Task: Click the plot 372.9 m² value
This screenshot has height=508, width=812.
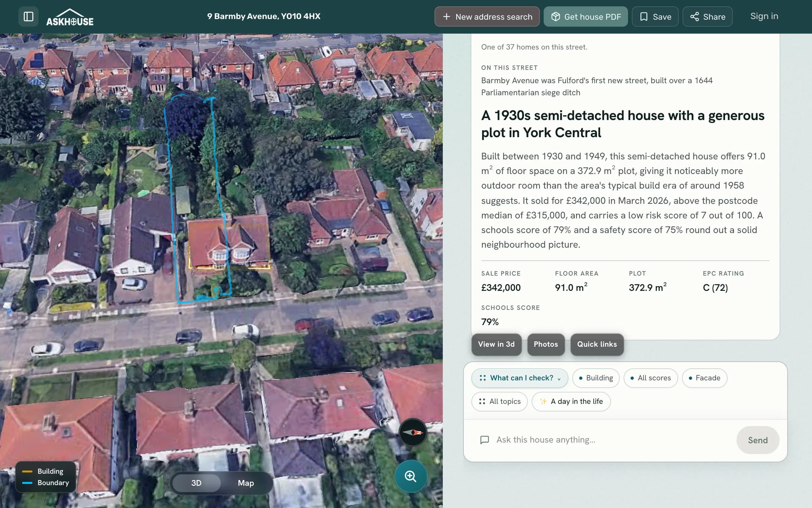Action: [647, 287]
